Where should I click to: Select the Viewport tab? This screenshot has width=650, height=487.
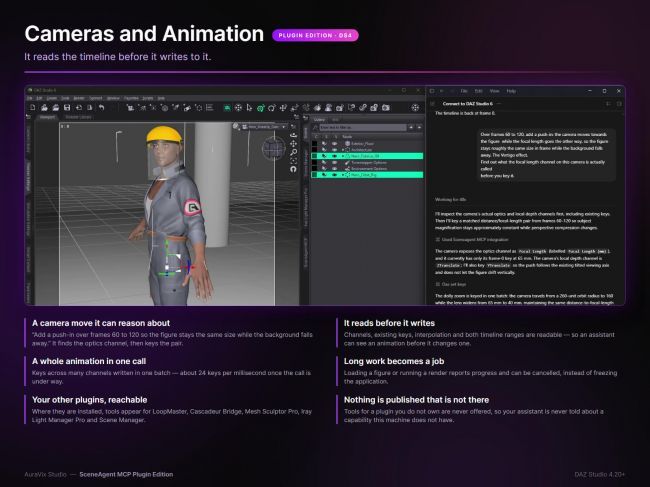coord(47,117)
